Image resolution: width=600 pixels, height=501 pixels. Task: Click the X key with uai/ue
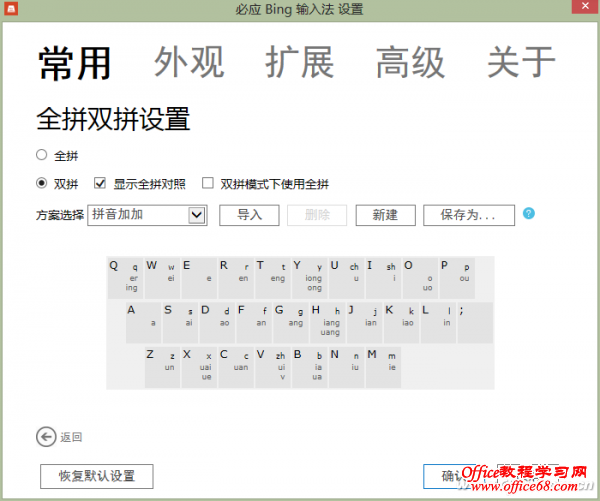(199, 367)
